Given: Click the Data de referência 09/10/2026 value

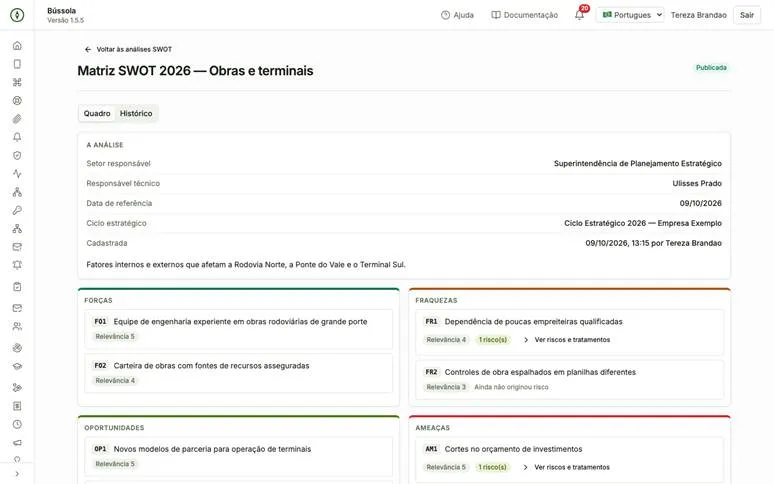Looking at the screenshot, I should [x=700, y=203].
